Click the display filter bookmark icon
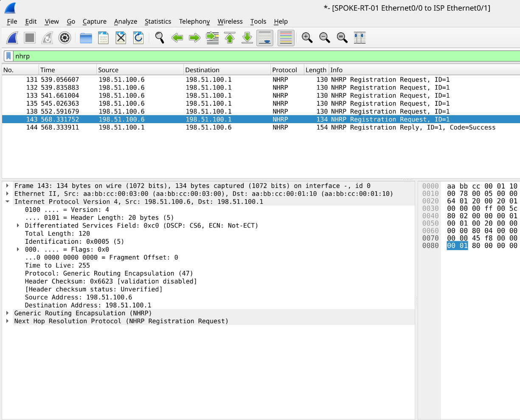The image size is (520, 420). (x=8, y=56)
